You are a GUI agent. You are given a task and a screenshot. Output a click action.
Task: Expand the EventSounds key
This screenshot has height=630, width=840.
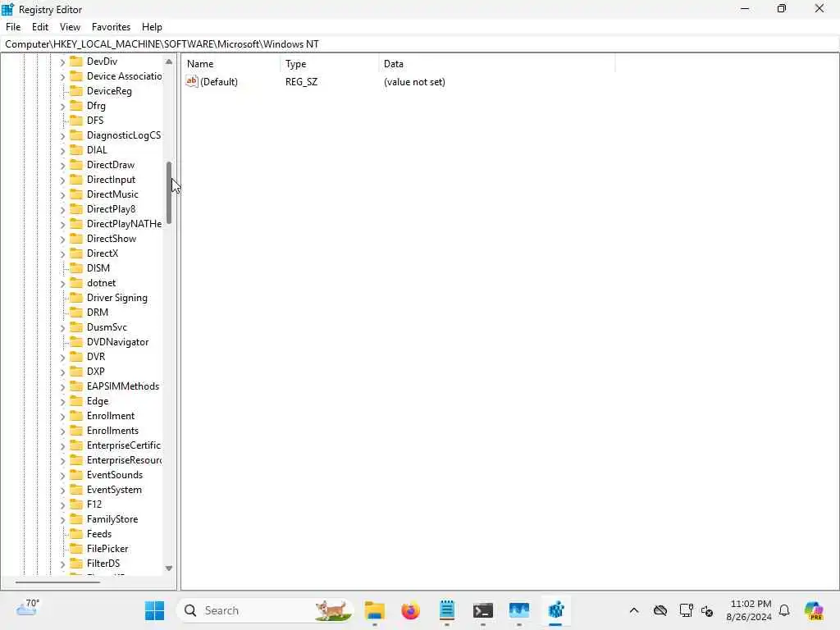(x=62, y=476)
